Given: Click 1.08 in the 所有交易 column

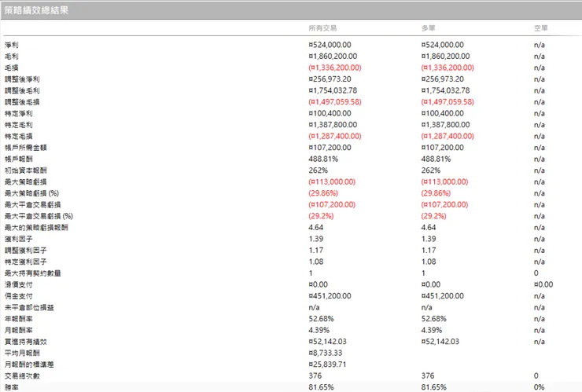Looking at the screenshot, I should (316, 262).
